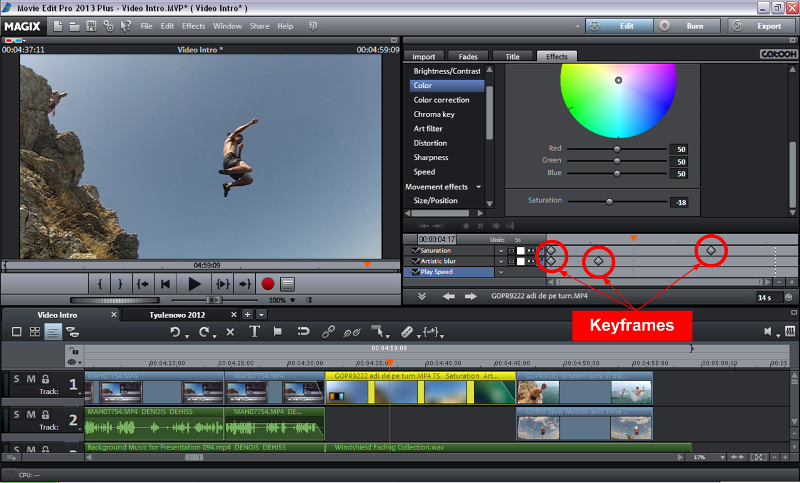Image resolution: width=800 pixels, height=483 pixels.
Task: Set range in-point with the { button
Action: pos(100,284)
